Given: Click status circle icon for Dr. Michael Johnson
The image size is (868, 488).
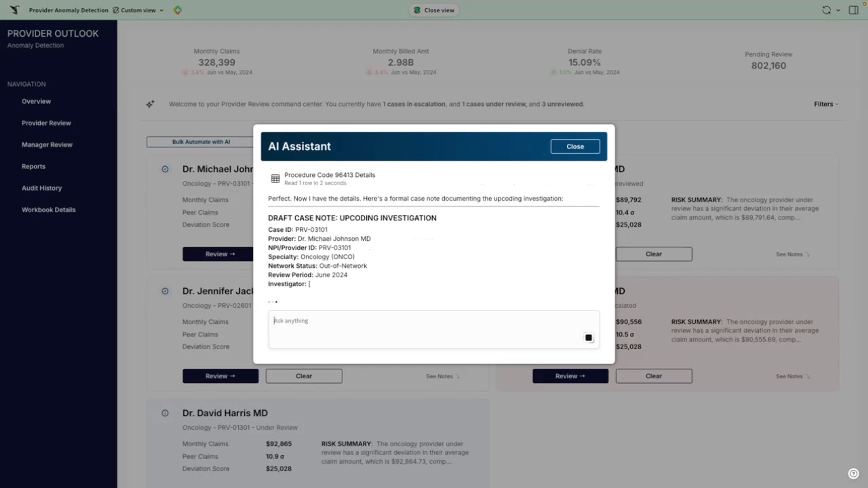Looking at the screenshot, I should 165,169.
